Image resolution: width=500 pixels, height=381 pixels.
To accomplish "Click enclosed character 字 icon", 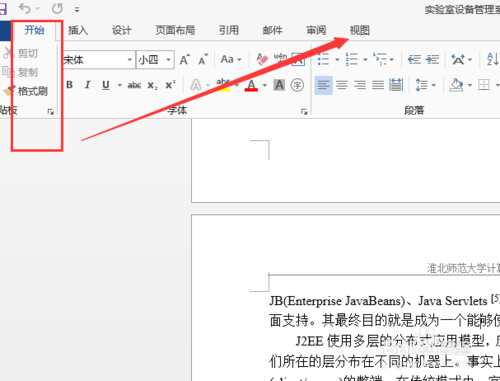I will (297, 85).
